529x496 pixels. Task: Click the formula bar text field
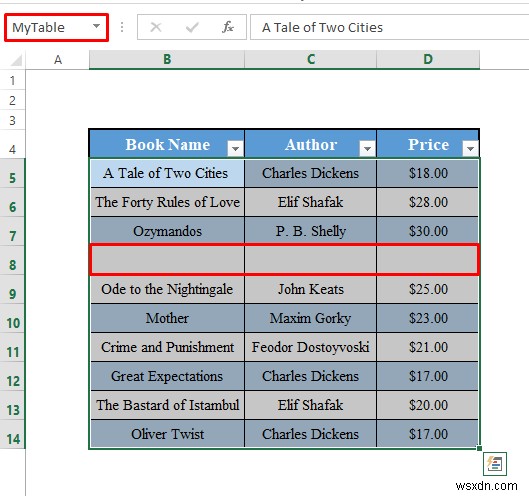pyautogui.click(x=390, y=27)
